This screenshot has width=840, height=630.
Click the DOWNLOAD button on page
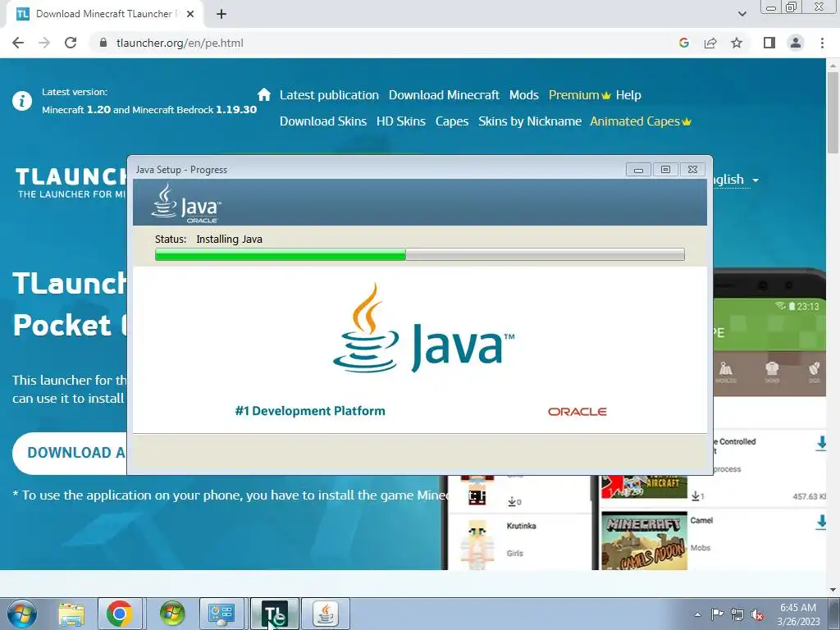(70, 453)
